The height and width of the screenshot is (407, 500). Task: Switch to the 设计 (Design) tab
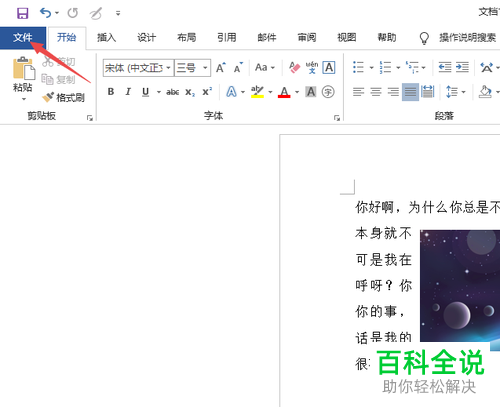(146, 38)
